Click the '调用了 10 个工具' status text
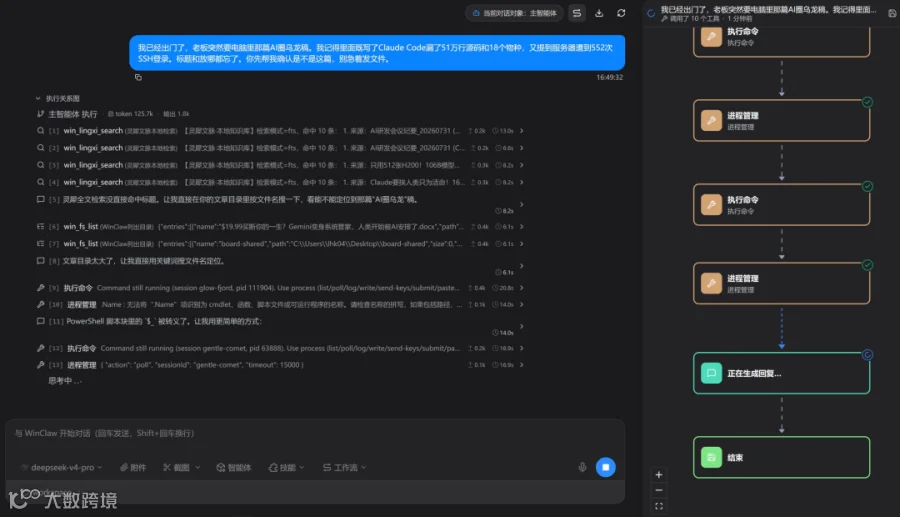 tap(693, 19)
